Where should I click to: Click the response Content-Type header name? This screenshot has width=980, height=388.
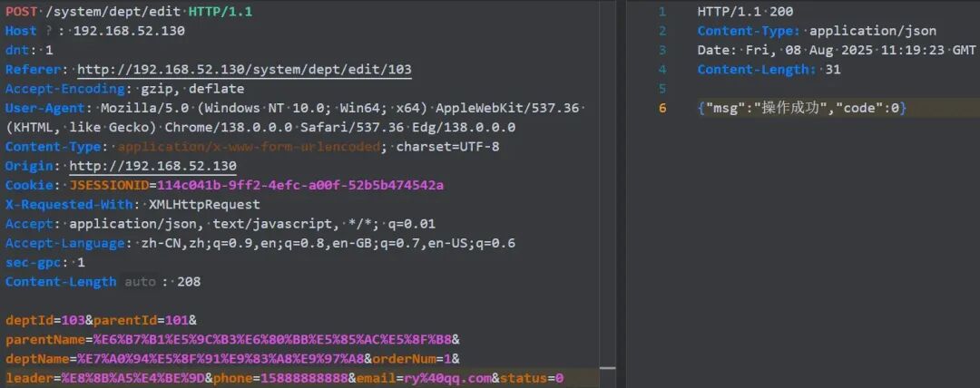[x=749, y=31]
